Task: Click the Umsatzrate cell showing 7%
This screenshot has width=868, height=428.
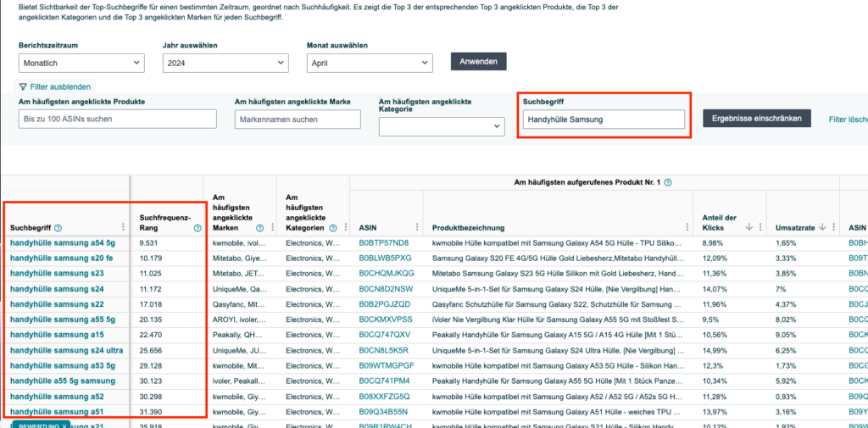Action: click(780, 289)
